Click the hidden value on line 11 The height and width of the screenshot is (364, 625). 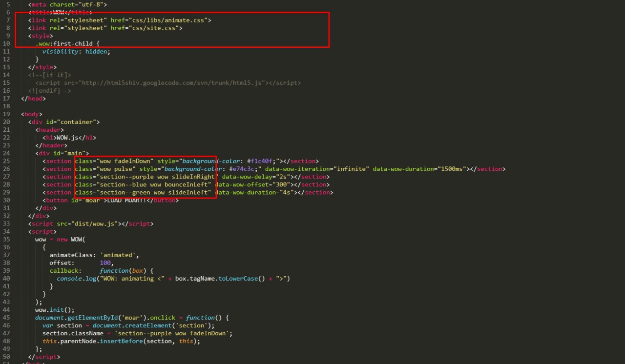pyautogui.click(x=96, y=51)
